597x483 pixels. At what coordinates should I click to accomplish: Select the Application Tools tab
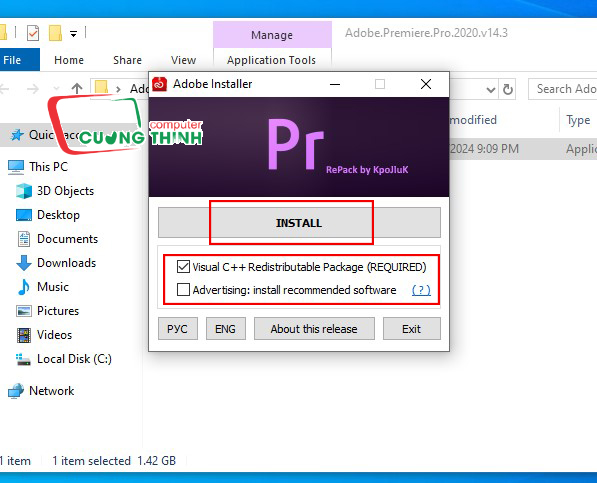pyautogui.click(x=271, y=60)
